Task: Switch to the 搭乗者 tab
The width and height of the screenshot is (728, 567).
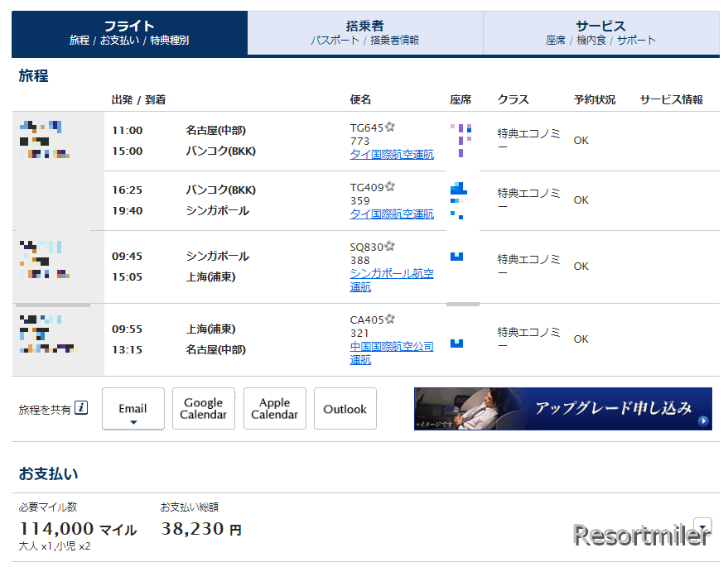Action: (x=364, y=33)
